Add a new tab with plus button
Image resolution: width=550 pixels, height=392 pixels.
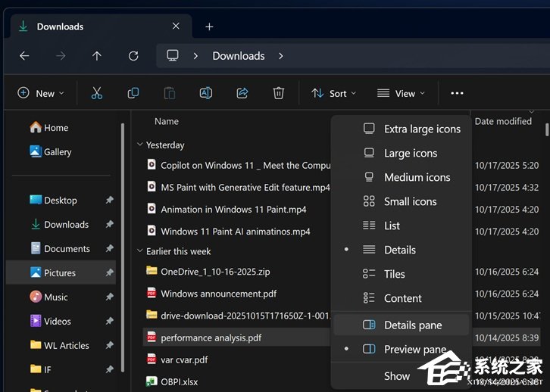click(x=209, y=26)
